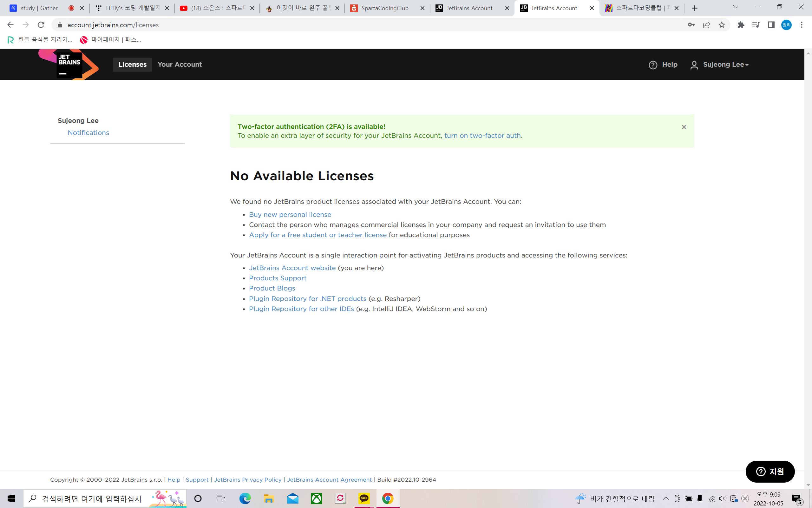The width and height of the screenshot is (812, 508).
Task: Open the Windows notification center
Action: point(797,499)
